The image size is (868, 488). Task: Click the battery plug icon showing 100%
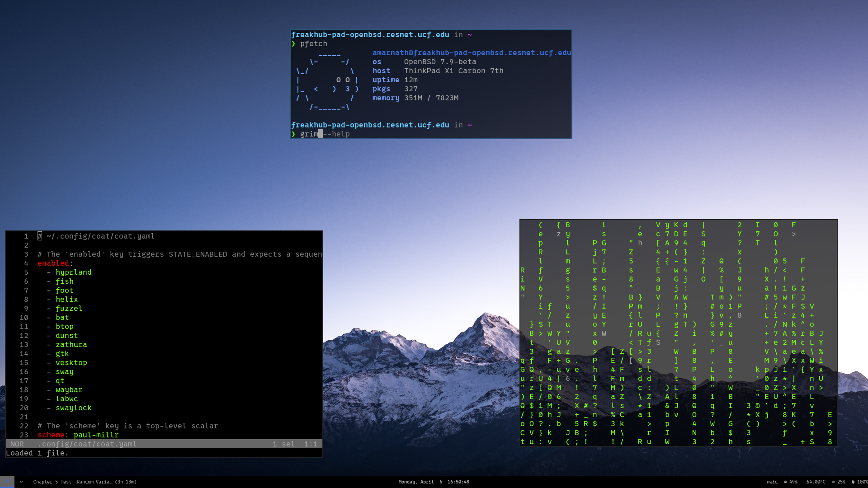coord(852,482)
